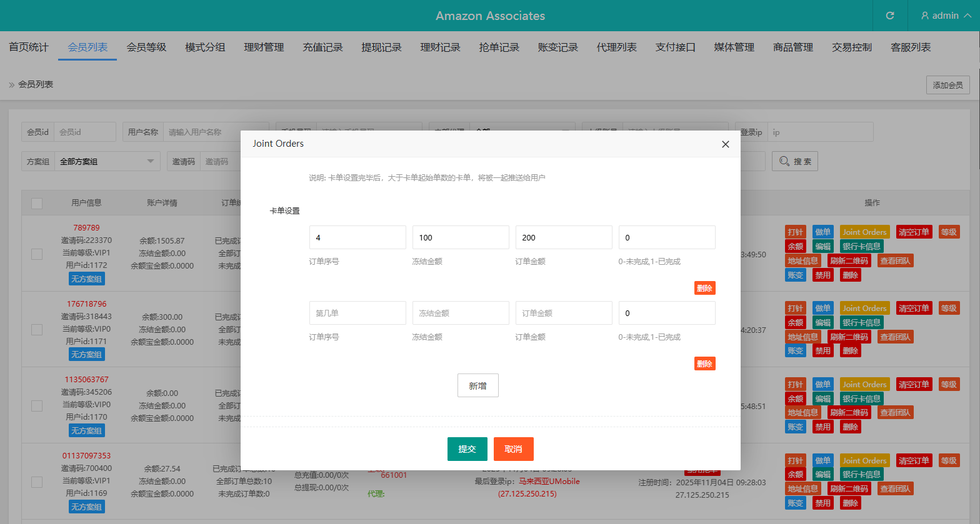Close the Joint Orders dialog with X
Screen dimensions: 980x524
pyautogui.click(x=725, y=144)
